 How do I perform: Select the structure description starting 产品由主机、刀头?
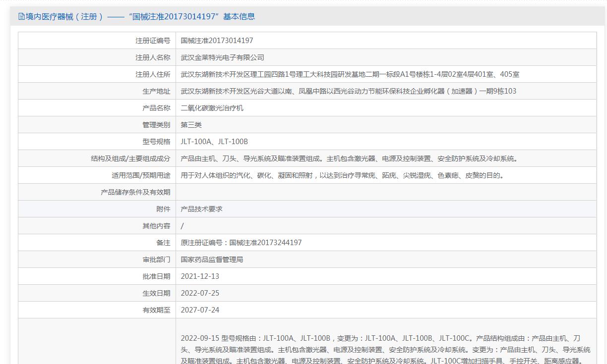tap(350, 158)
